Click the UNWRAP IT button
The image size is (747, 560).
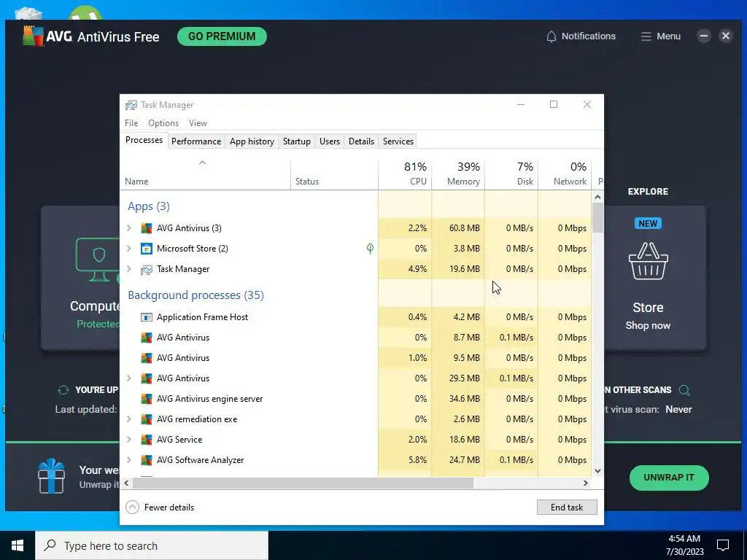669,478
